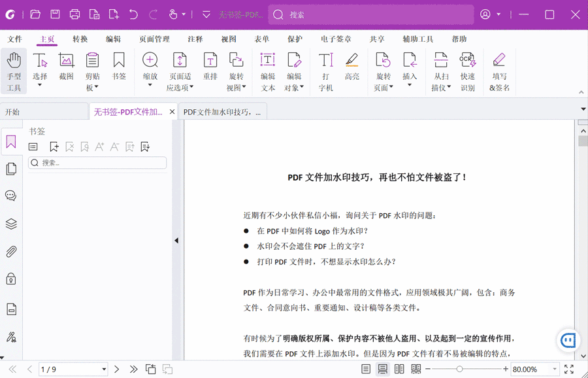
Task: Add a new bookmark in panel
Action: [54, 146]
